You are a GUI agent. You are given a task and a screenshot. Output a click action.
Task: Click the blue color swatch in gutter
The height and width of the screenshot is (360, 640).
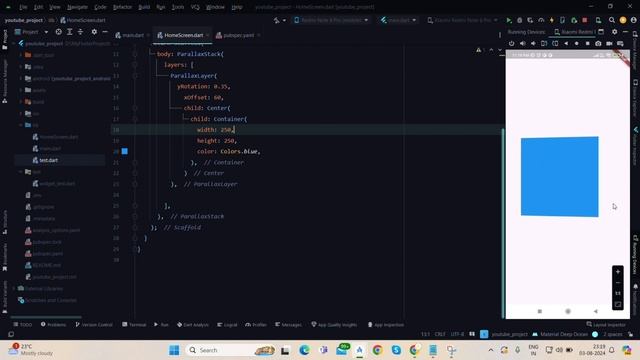(x=124, y=151)
